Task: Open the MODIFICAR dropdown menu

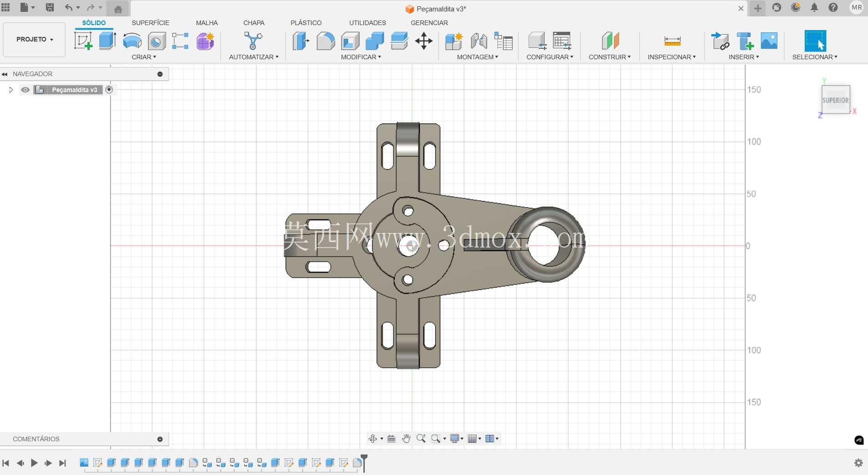Action: click(x=361, y=57)
